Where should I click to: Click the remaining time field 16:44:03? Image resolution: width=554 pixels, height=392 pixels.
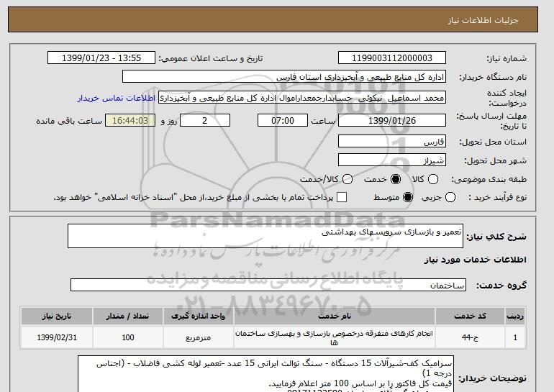(130, 120)
